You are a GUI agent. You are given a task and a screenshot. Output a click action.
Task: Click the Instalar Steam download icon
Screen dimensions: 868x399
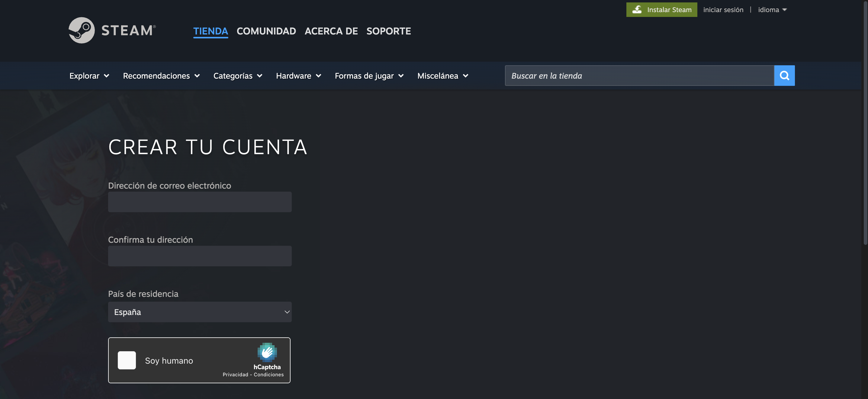(637, 9)
